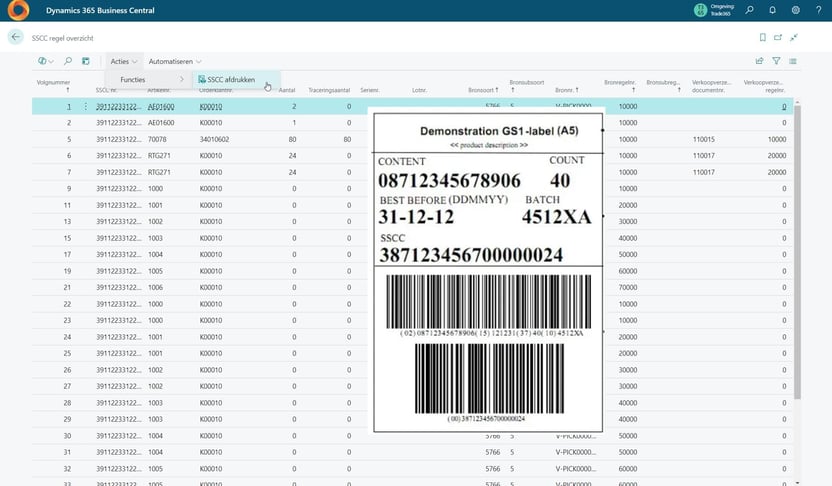Viewport: 832px width, 486px height.
Task: Click the Traceringsaantal column header
Action: 329,90
